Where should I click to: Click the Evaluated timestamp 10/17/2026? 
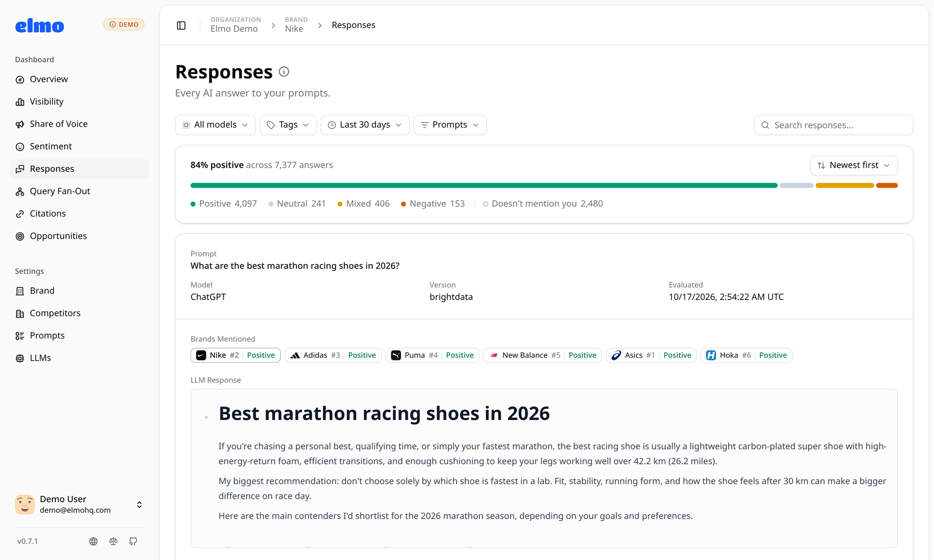point(726,297)
